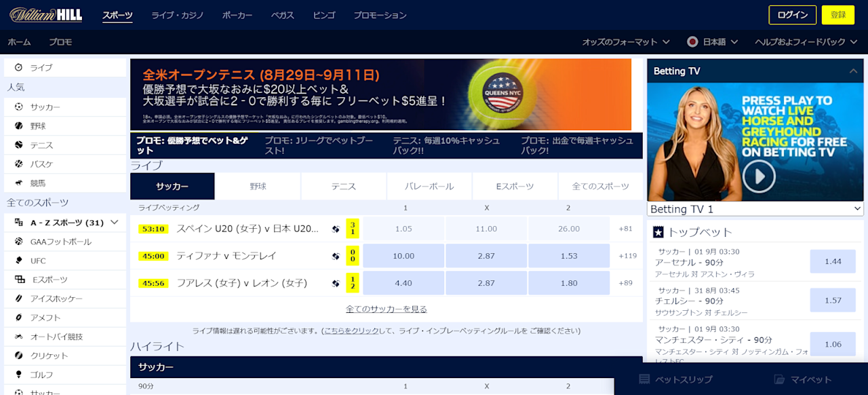The height and width of the screenshot is (395, 868).
Task: Open プロモーション in top navigation
Action: tap(380, 15)
